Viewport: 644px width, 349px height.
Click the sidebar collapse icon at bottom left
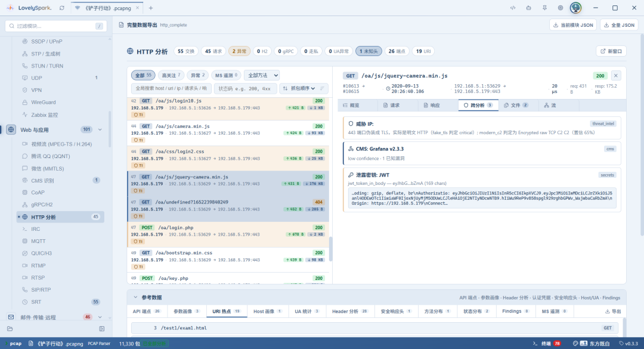coord(102,329)
